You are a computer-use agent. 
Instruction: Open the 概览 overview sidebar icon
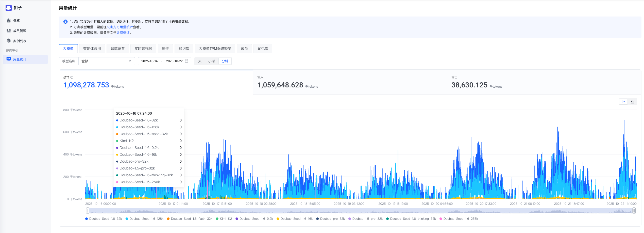9,21
